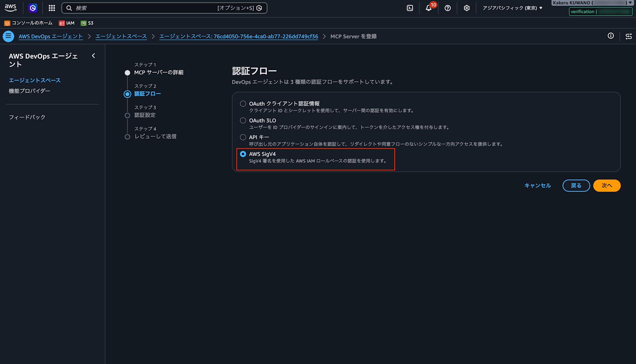Viewport: 636px width, 364px height.
Task: Open the AWS home logo
Action: point(10,8)
